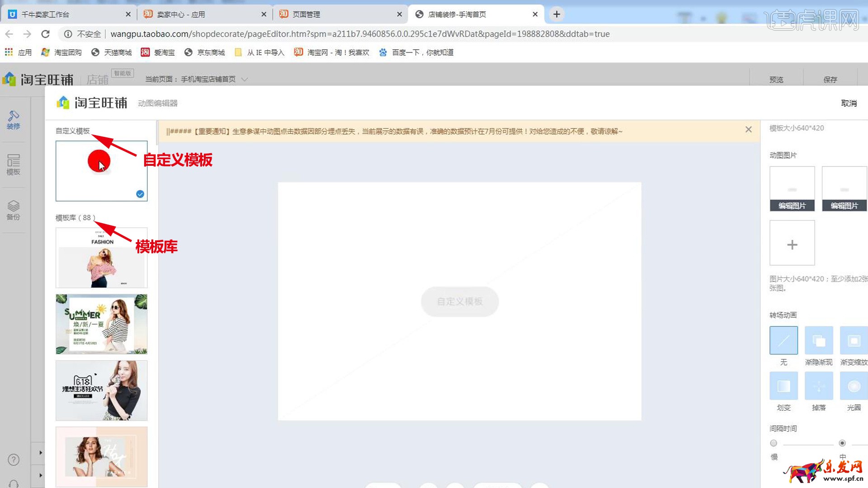Select 掉落 transition effect icon
The height and width of the screenshot is (488, 868).
coord(818,386)
